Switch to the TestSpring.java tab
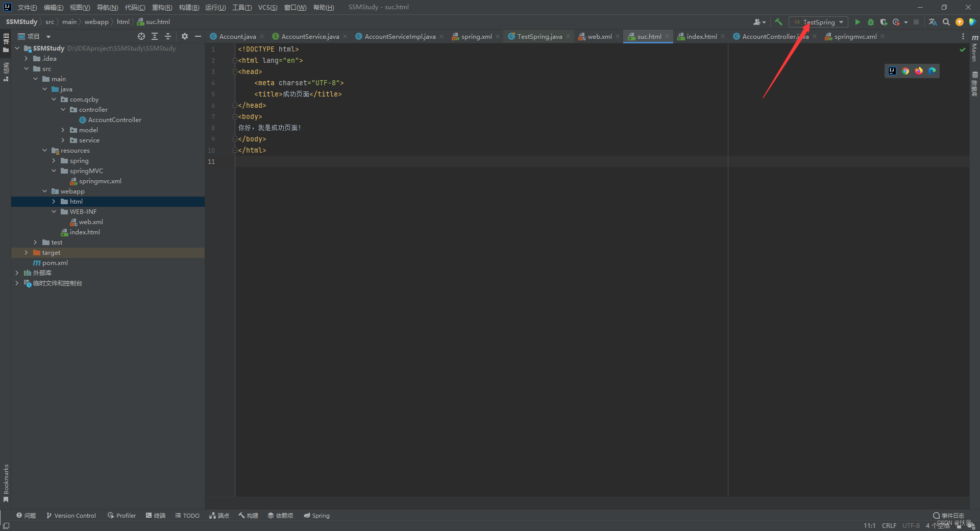The width and height of the screenshot is (980, 531). 540,36
